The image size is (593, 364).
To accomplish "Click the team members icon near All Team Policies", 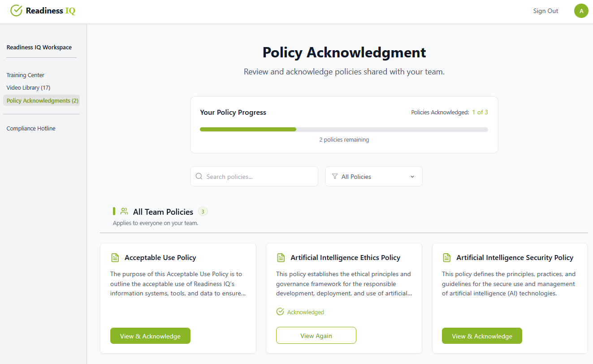I will click(124, 211).
